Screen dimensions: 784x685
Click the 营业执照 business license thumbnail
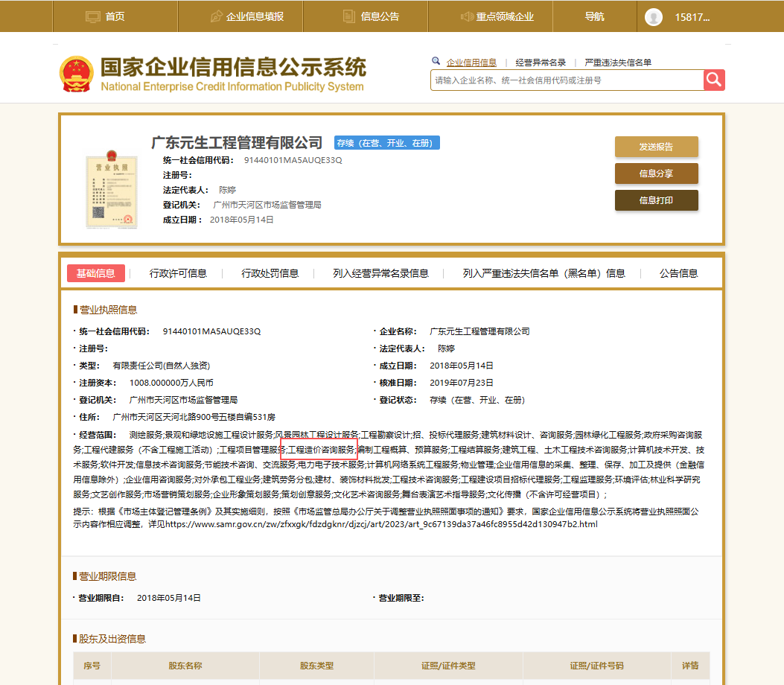(x=111, y=189)
